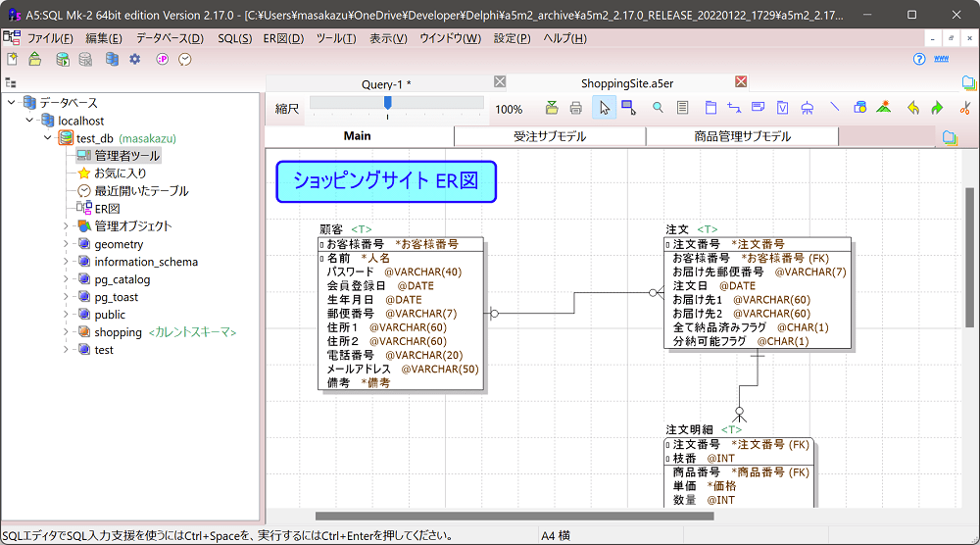Choose the insert image mountain icon
980x545 pixels.
tap(884, 107)
